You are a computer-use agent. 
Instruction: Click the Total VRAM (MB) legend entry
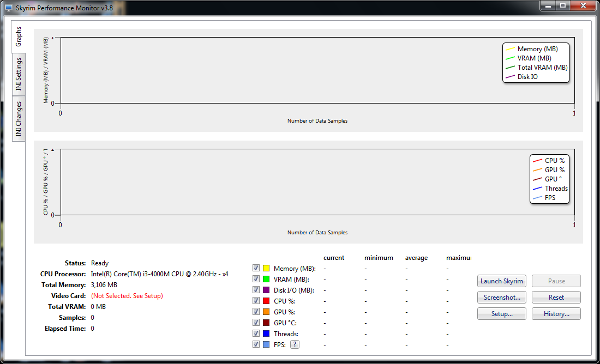537,67
